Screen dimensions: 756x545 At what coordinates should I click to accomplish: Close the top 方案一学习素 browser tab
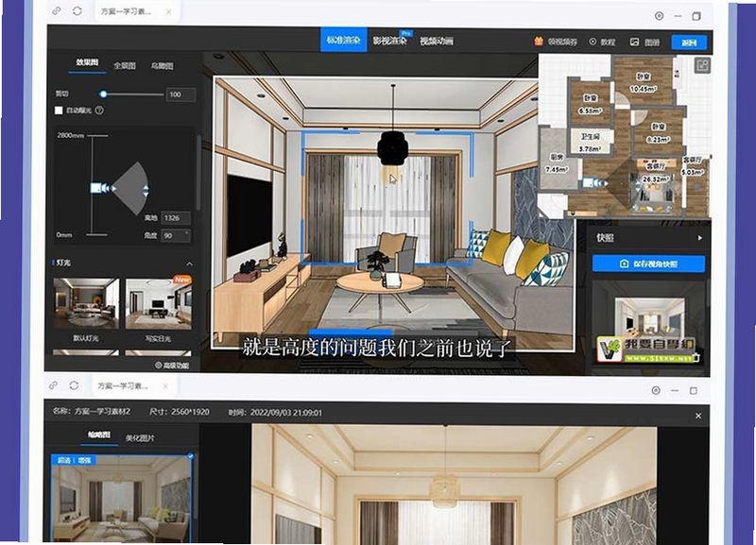tap(169, 11)
